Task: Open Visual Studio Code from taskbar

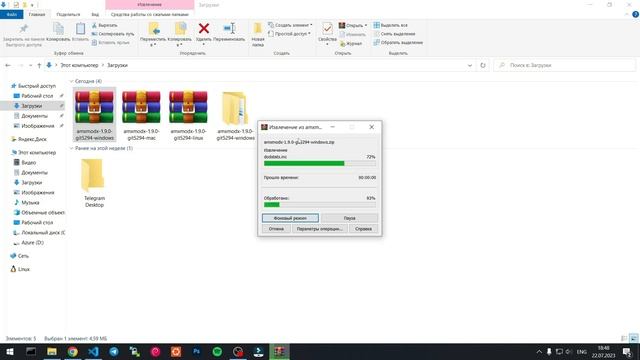Action: (x=93, y=351)
